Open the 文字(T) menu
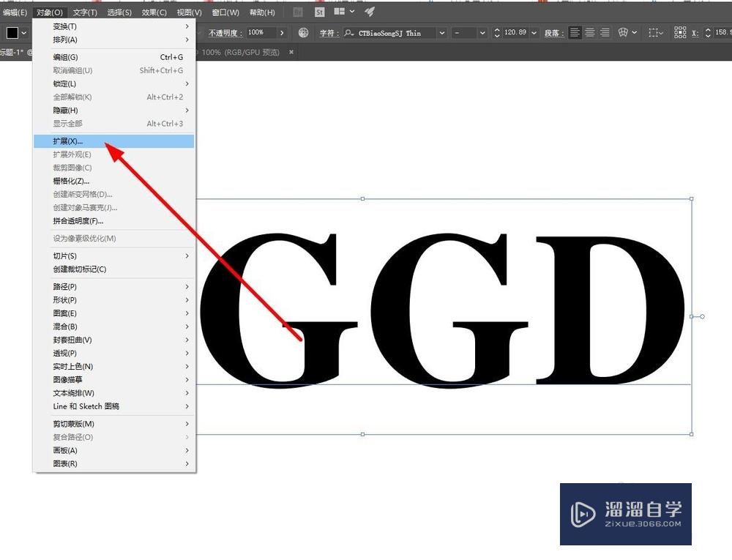 point(85,12)
